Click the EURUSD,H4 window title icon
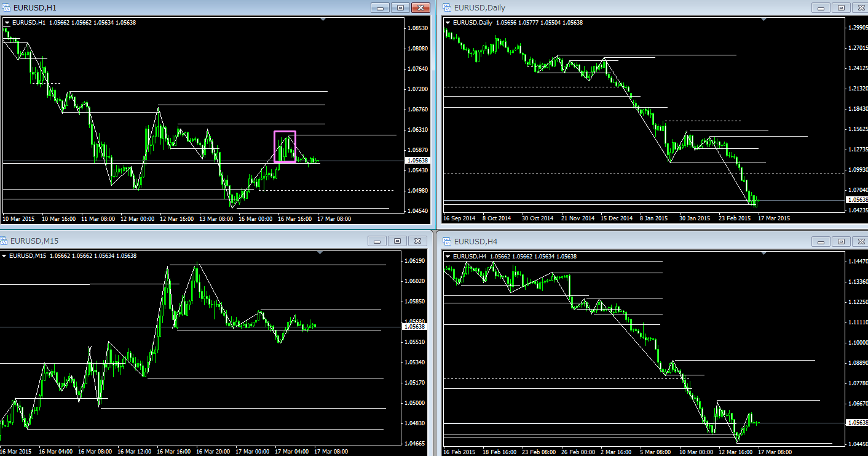 pos(447,241)
